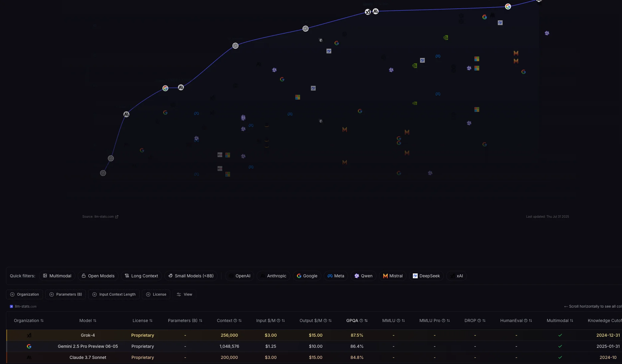This screenshot has height=364, width=622.
Task: Toggle the Multimodal quick filter
Action: 57,276
